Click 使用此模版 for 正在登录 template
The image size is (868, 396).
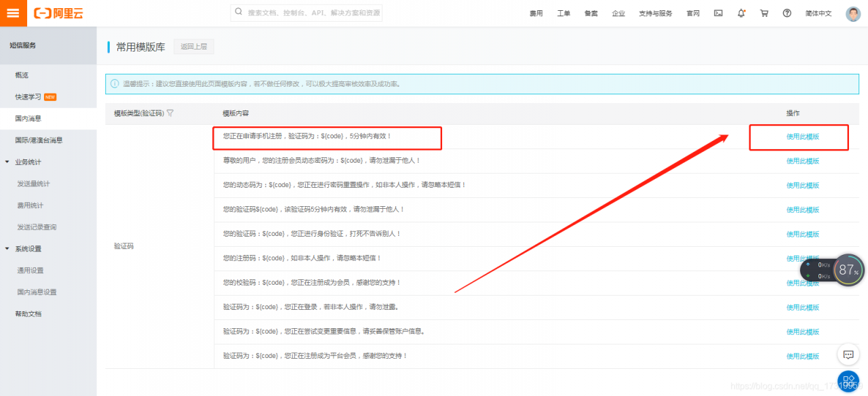point(803,308)
